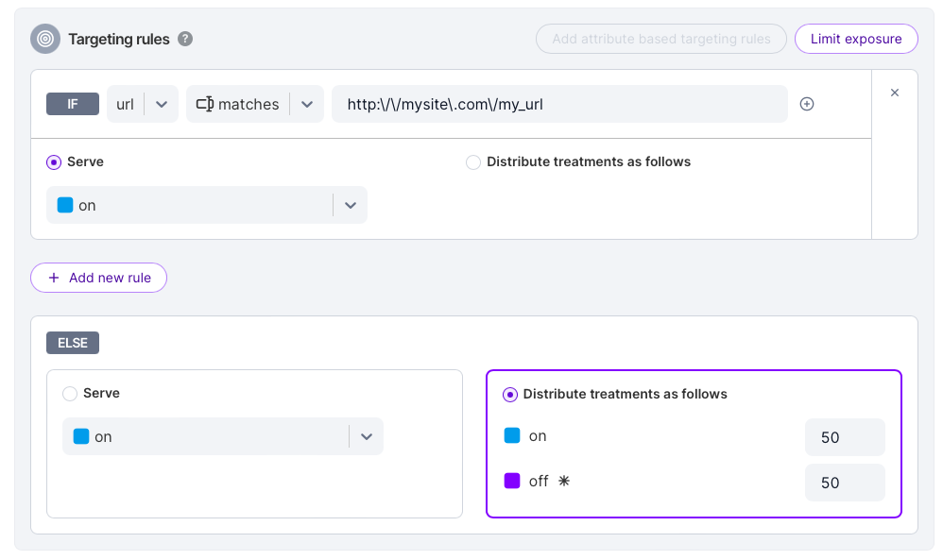Viewport: 943px width, 560px height.
Task: Expand the url attribute dropdown
Action: [x=161, y=104]
